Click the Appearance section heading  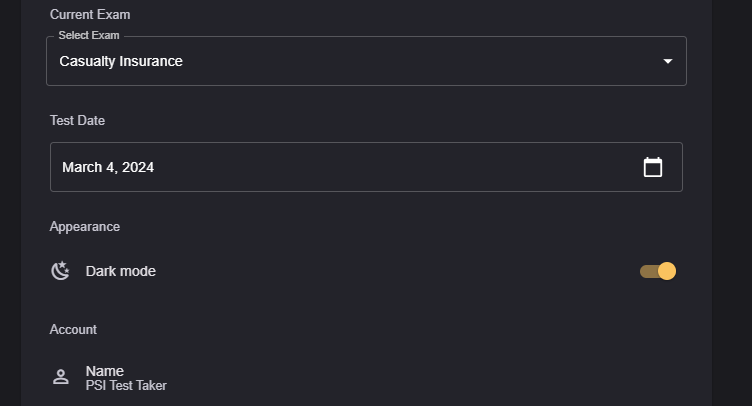coord(85,227)
